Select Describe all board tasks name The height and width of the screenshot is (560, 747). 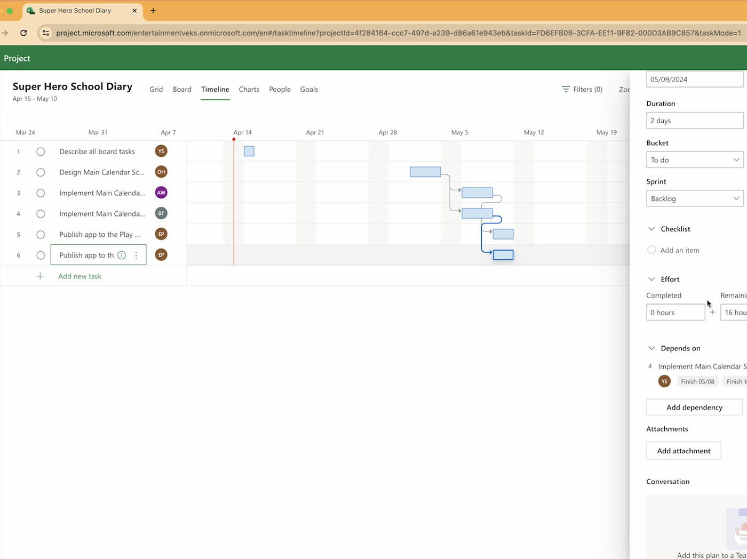click(x=97, y=151)
